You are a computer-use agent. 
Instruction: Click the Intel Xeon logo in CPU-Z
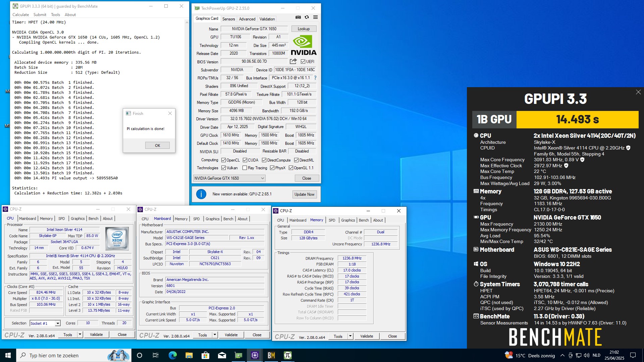pyautogui.click(x=117, y=239)
